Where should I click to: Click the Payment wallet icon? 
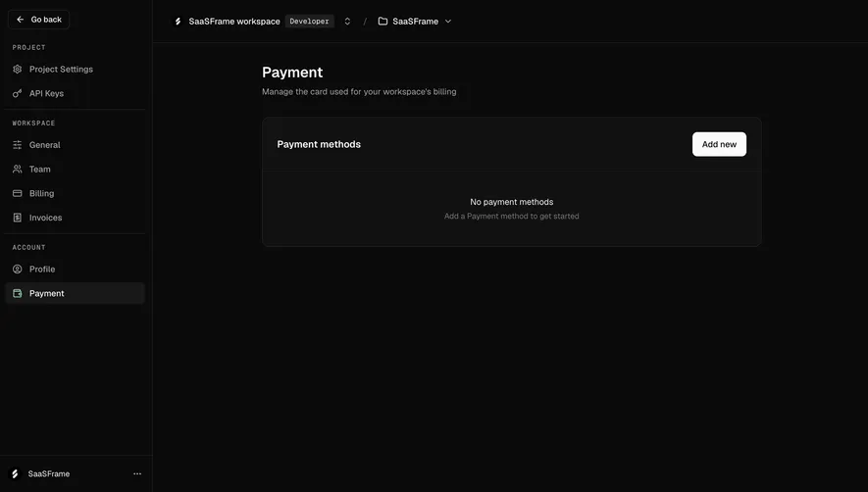coord(17,293)
